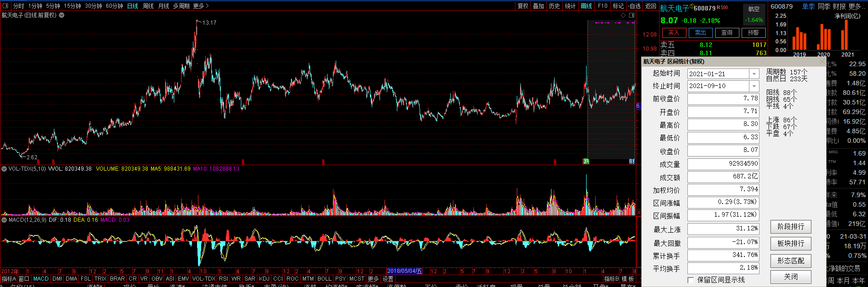Click the 成交量 field showing 92934590
Viewport: 868px width, 287px height.
[723, 164]
